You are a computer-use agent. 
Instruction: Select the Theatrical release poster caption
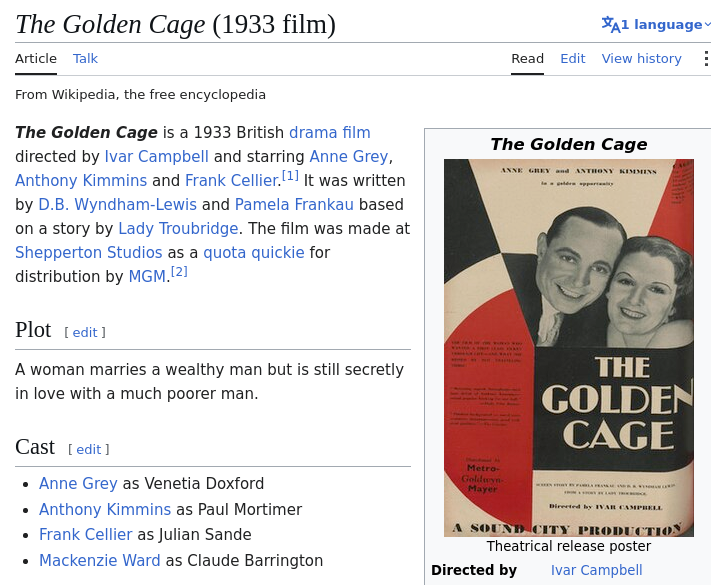point(569,546)
